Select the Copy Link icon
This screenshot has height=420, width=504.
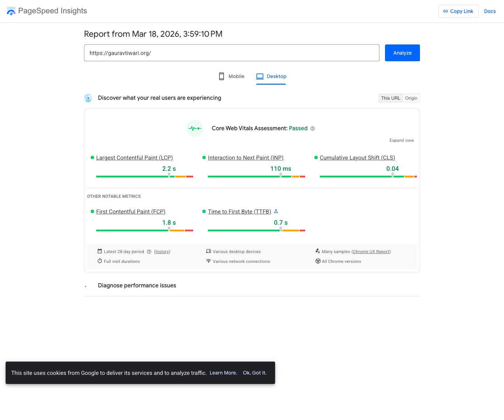click(446, 11)
